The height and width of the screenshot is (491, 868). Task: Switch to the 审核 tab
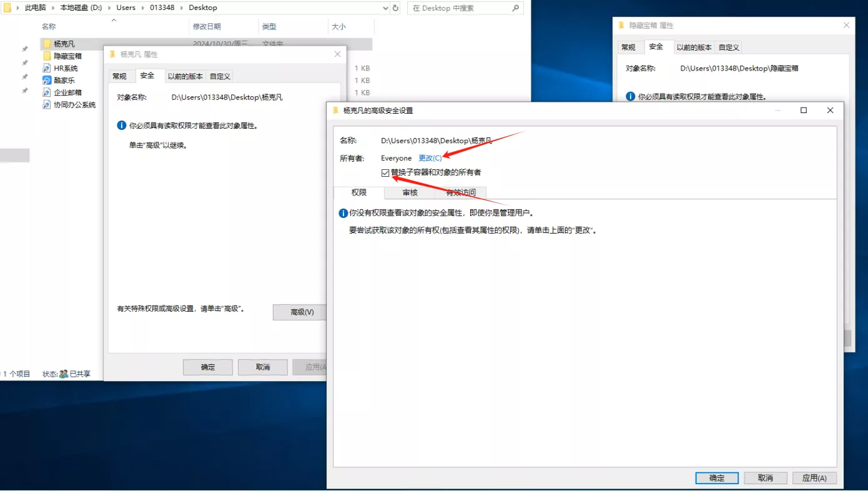point(410,192)
